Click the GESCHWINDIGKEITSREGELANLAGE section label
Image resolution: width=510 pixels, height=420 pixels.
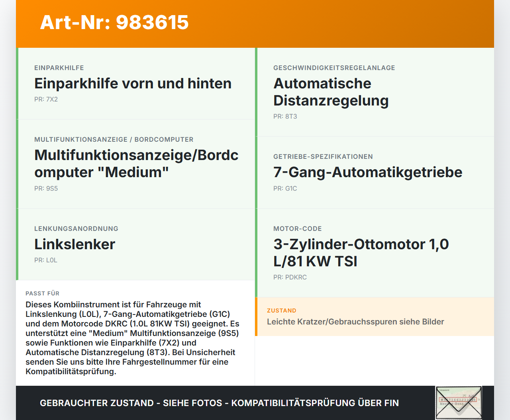click(334, 68)
